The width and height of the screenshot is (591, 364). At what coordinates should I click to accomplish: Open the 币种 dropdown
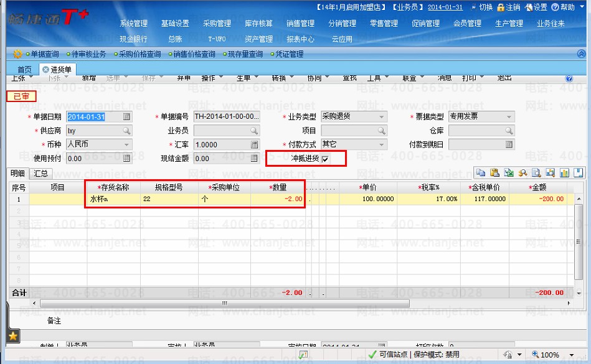(126, 144)
